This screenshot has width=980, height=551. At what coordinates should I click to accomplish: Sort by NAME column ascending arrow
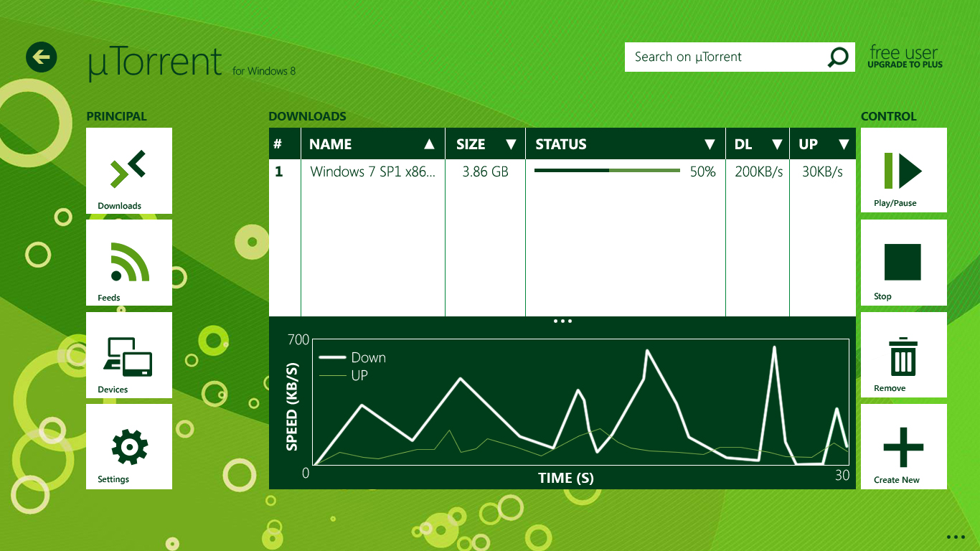[429, 144]
